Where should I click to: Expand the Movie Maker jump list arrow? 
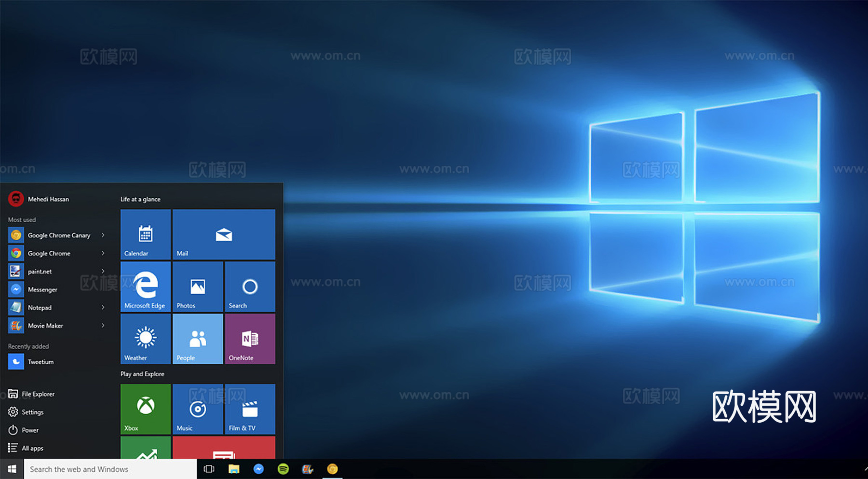103,326
